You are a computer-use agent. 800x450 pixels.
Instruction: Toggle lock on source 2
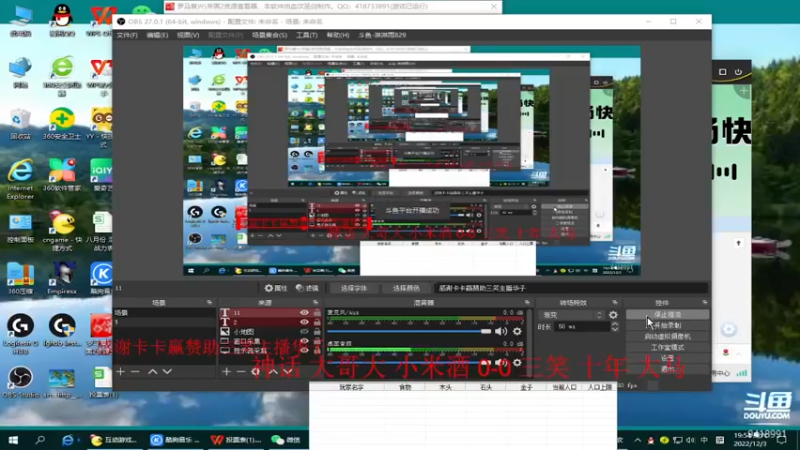click(317, 322)
